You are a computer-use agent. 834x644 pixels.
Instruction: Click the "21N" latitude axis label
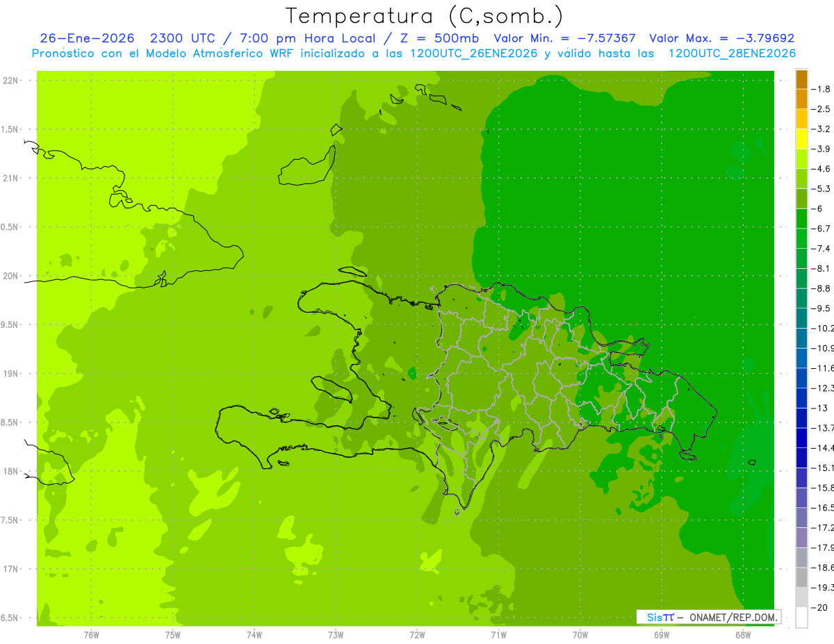[x=10, y=178]
